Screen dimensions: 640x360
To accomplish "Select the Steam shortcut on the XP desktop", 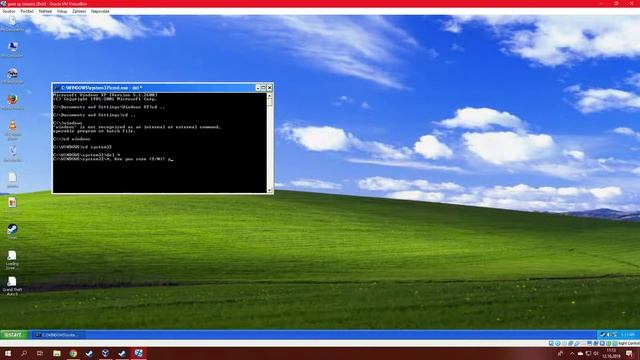I will (12, 231).
